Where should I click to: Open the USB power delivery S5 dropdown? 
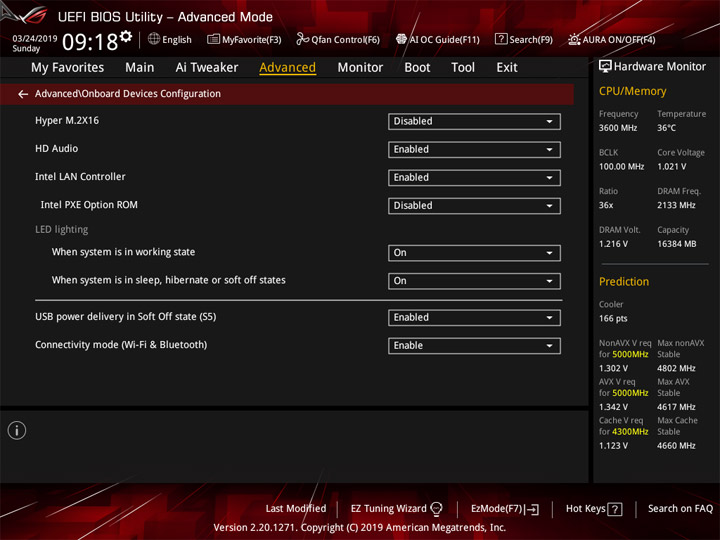(x=474, y=317)
